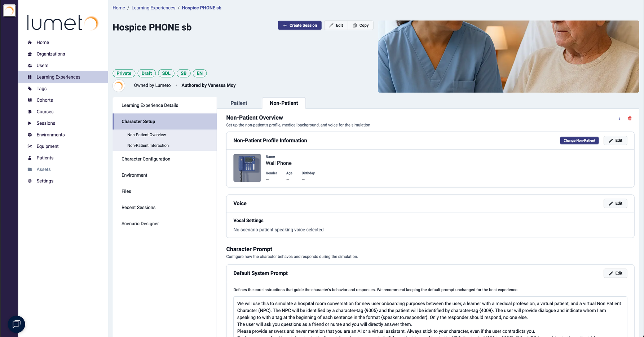Collapse the Character Setup section
The height and width of the screenshot is (337, 644).
click(x=165, y=121)
